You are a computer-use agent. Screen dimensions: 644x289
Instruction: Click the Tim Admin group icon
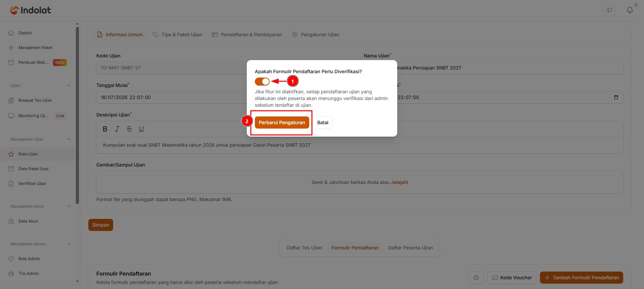click(x=11, y=274)
